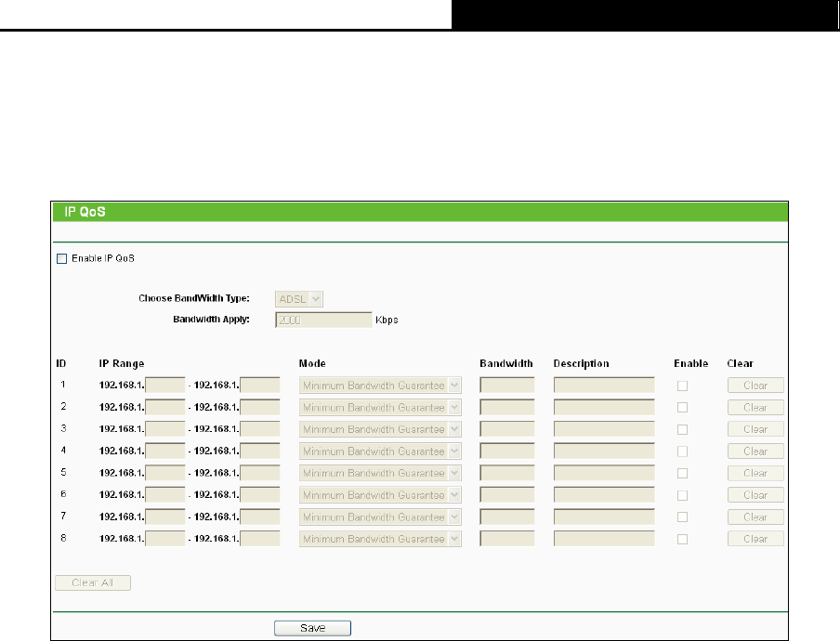Focus the Bandwidth field in row 6

click(x=506, y=495)
